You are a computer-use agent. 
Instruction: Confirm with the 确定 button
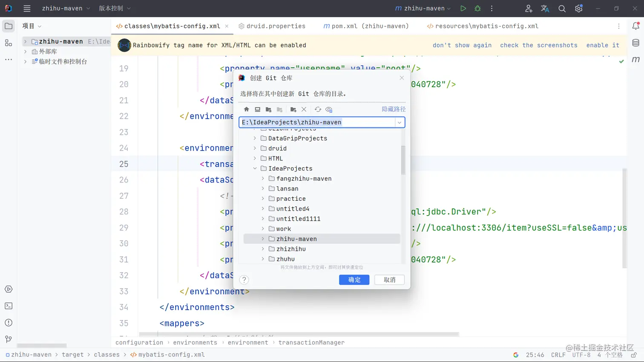coord(354,279)
